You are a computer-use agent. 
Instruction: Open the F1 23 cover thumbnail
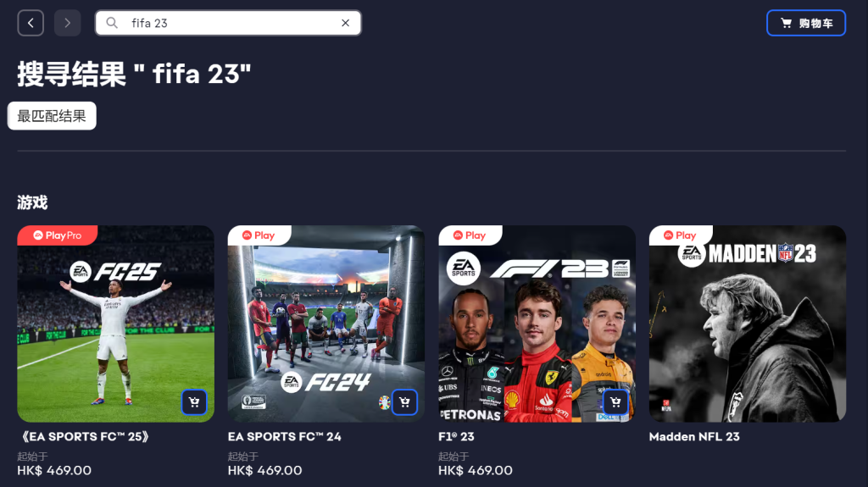(537, 324)
